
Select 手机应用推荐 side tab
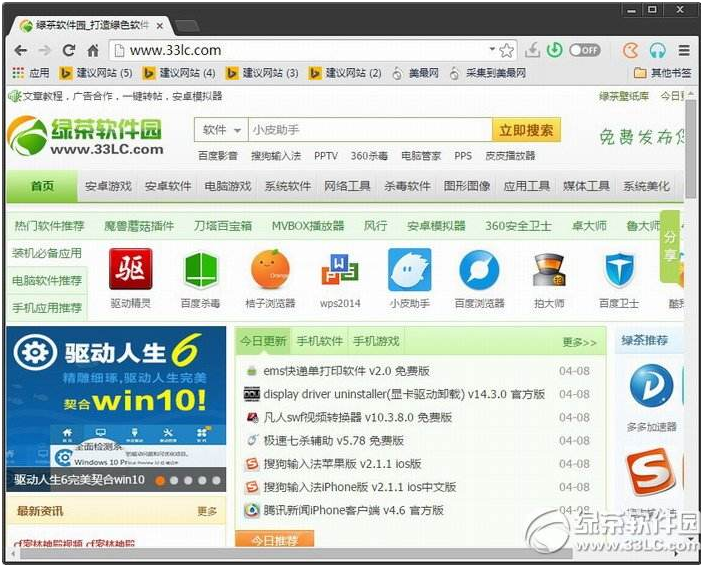[x=47, y=308]
